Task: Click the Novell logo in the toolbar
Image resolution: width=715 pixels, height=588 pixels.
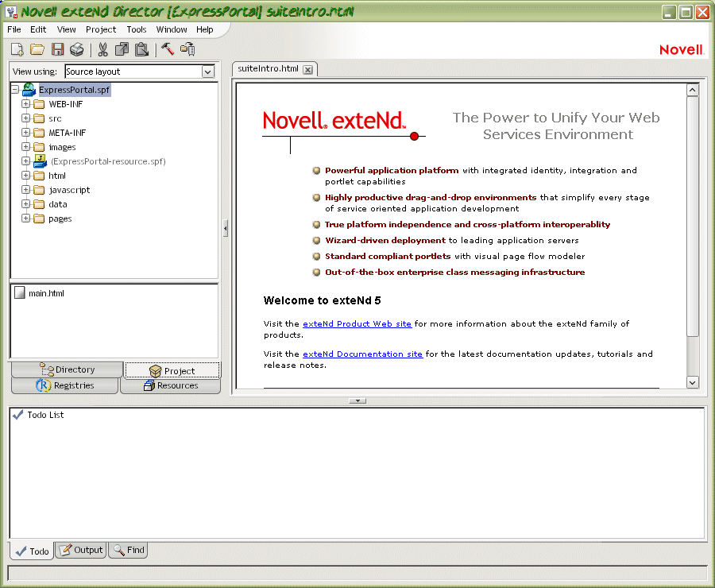Action: (682, 50)
